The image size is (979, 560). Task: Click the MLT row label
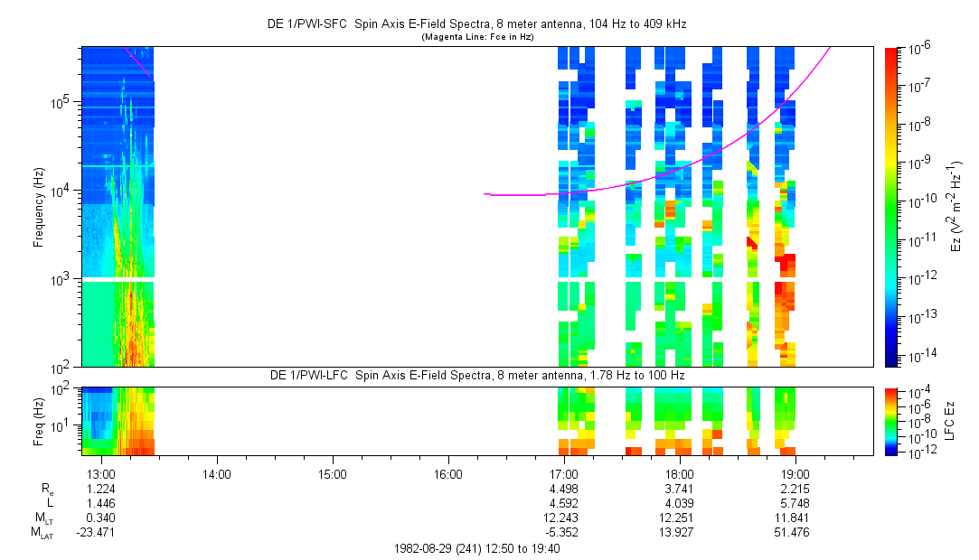pos(42,518)
